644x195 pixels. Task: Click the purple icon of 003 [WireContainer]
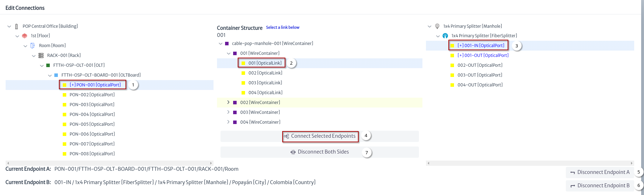point(235,112)
